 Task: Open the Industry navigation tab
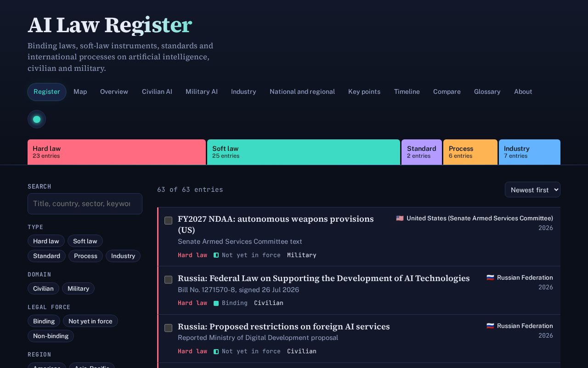243,92
